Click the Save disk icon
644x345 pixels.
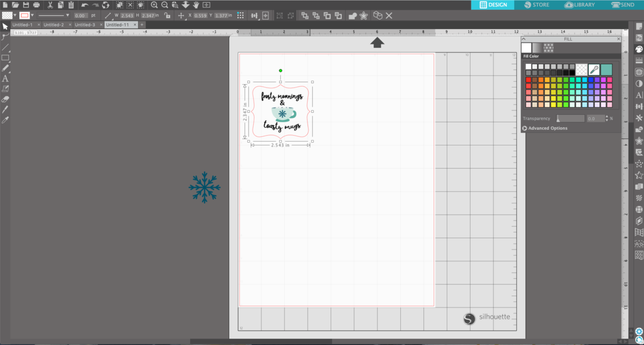pos(25,5)
